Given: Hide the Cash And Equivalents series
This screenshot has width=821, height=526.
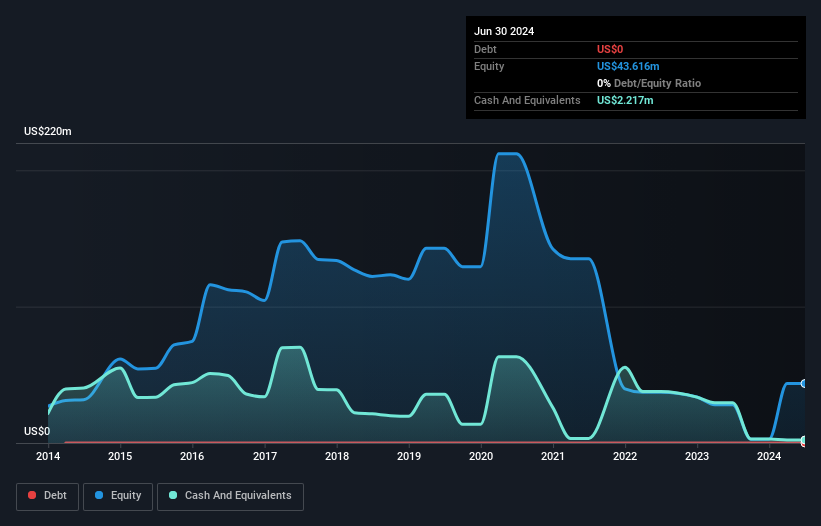Looking at the screenshot, I should [x=230, y=495].
